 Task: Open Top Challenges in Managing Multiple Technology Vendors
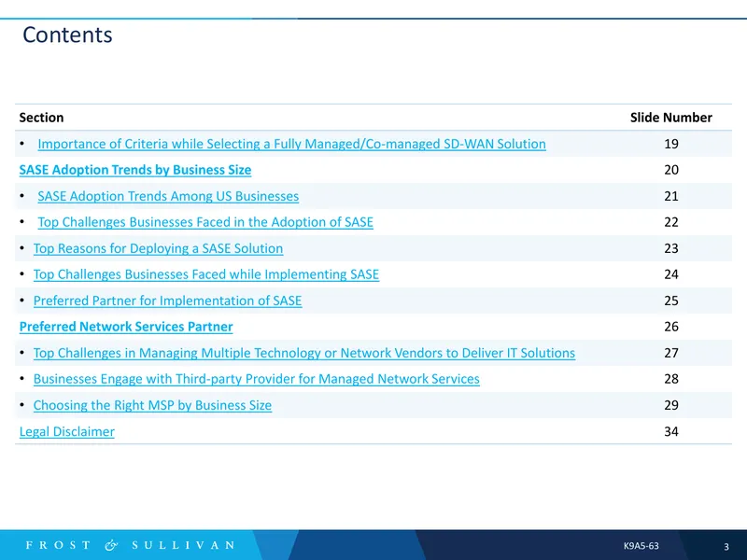tap(304, 353)
